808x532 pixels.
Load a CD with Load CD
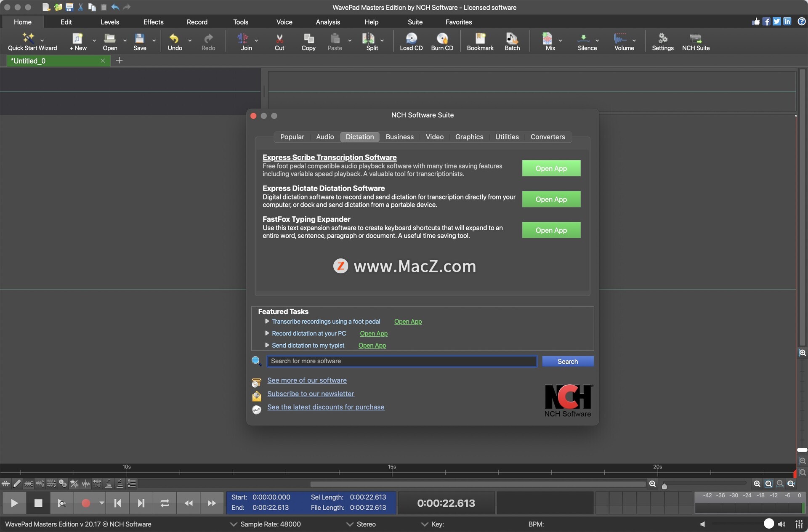click(x=411, y=42)
